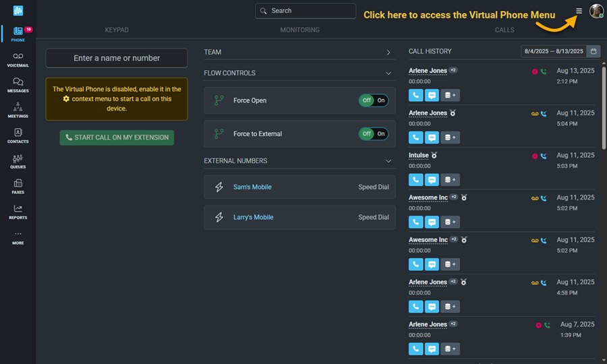The image size is (607, 364).
Task: Collapse the External Numbers section
Action: click(388, 161)
